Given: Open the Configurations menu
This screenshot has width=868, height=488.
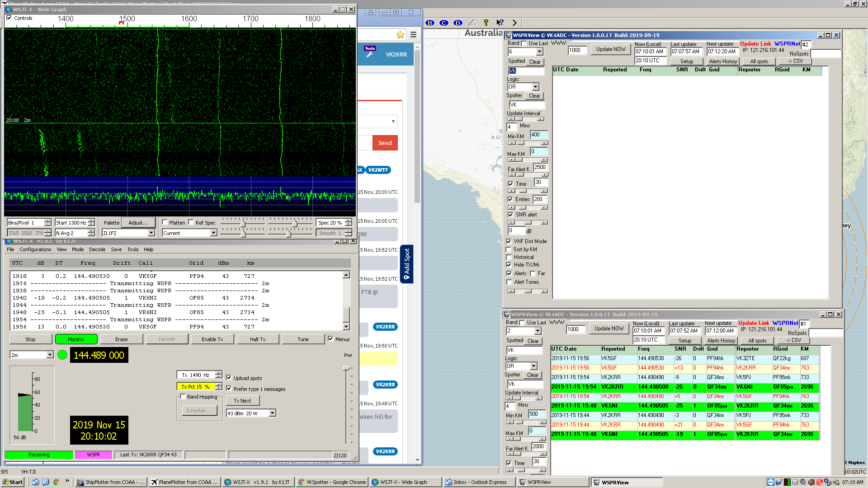Looking at the screenshot, I should click(x=35, y=249).
